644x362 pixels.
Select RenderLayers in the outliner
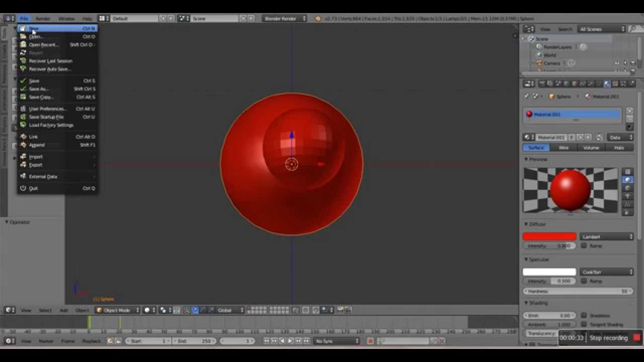tap(557, 47)
